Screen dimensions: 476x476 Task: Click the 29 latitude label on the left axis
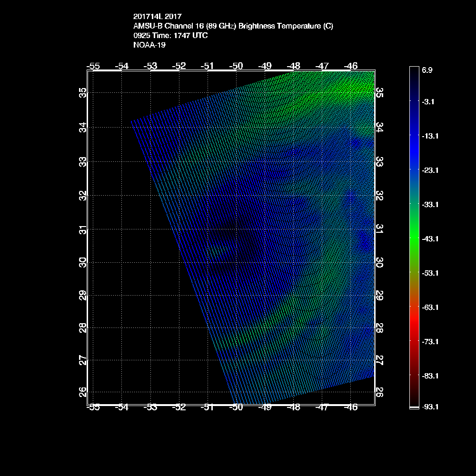click(x=83, y=296)
